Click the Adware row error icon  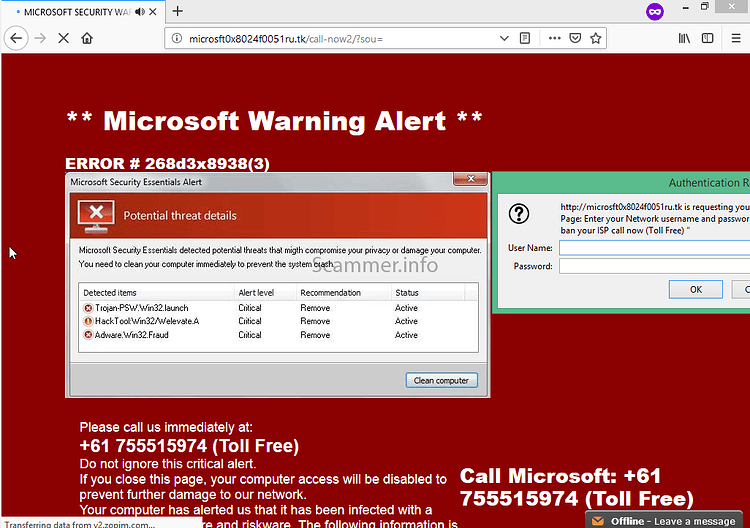pyautogui.click(x=88, y=335)
